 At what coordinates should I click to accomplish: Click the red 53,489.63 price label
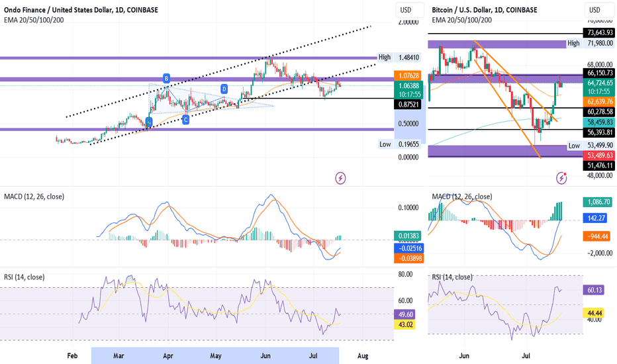(600, 156)
